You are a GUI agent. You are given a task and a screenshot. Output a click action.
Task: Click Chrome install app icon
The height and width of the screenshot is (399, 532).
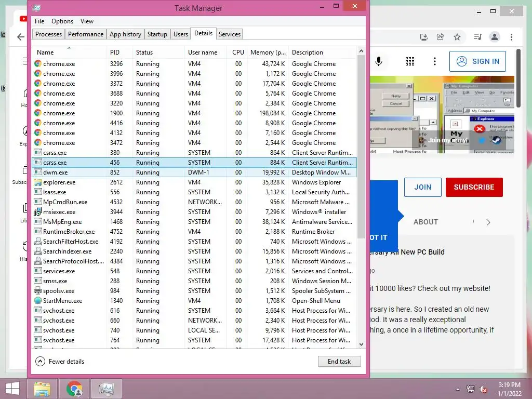(x=424, y=37)
